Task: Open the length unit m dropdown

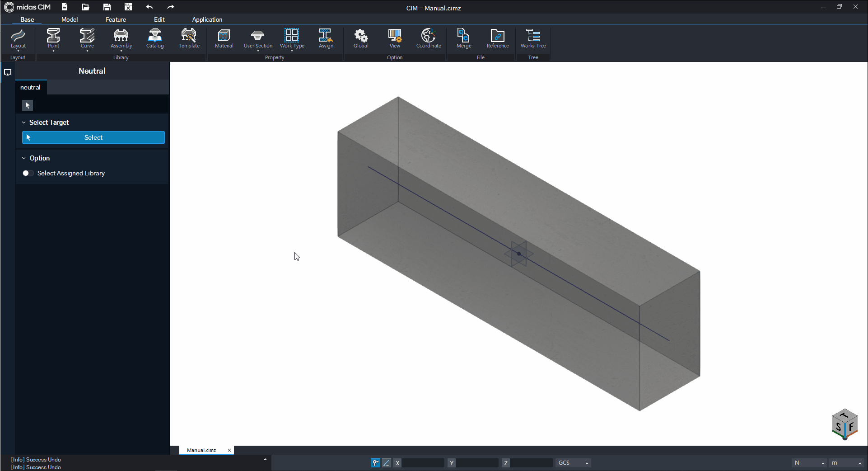Action: click(847, 463)
